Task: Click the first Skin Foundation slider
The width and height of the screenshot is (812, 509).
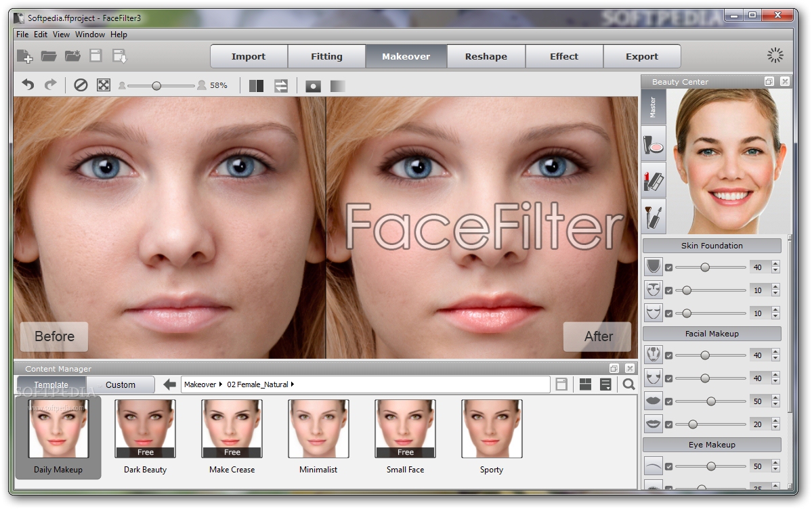Action: [710, 267]
